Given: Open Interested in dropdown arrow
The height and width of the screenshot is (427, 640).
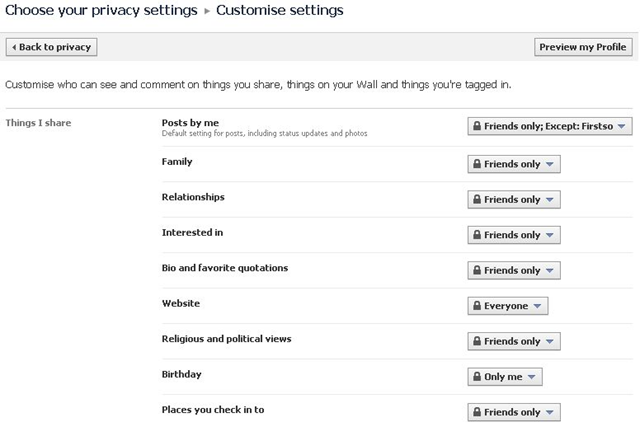Looking at the screenshot, I should (549, 235).
